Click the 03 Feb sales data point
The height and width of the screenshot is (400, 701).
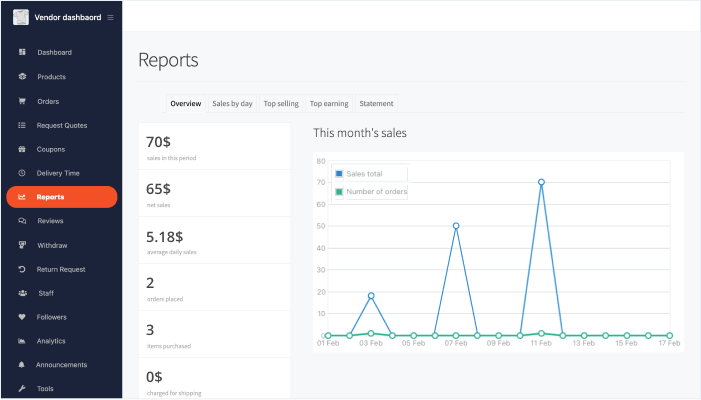(371, 296)
